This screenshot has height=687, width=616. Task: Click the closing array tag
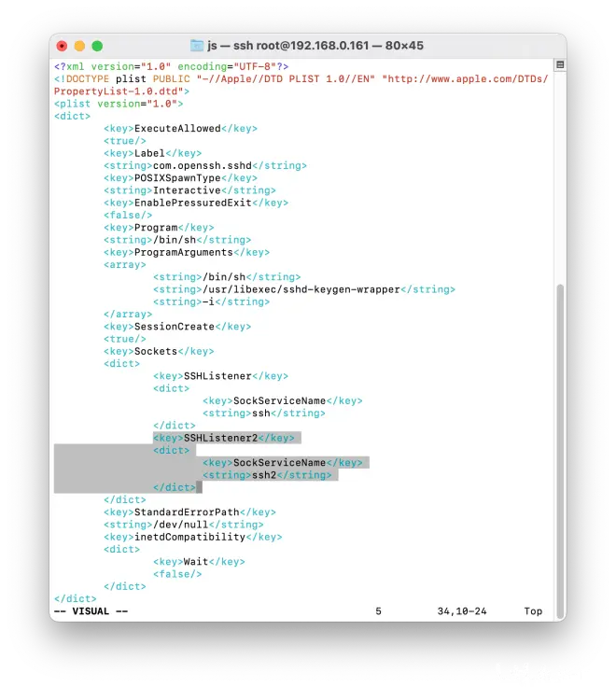point(128,315)
